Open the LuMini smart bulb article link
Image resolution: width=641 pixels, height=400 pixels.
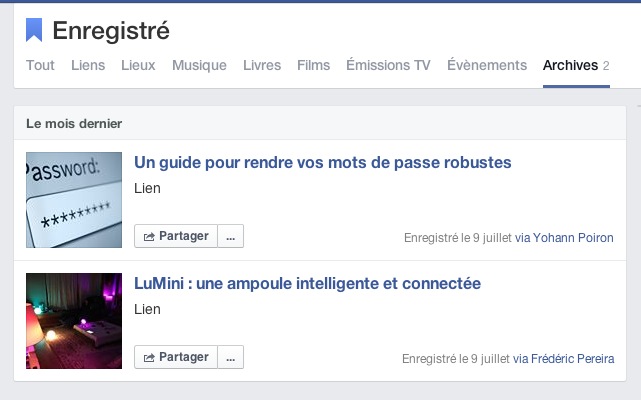[x=308, y=283]
